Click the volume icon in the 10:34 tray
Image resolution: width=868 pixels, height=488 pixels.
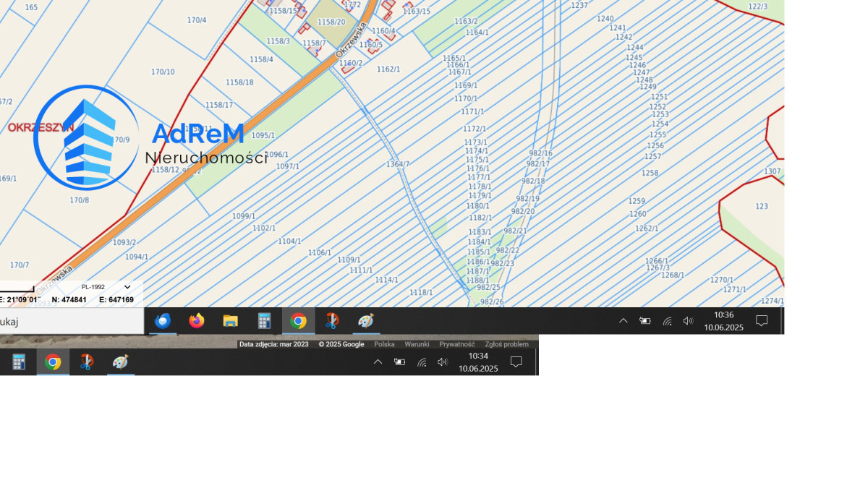(x=443, y=362)
